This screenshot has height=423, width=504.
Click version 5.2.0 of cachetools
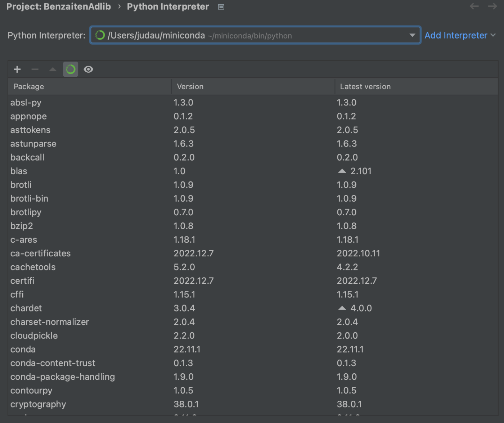click(x=184, y=267)
